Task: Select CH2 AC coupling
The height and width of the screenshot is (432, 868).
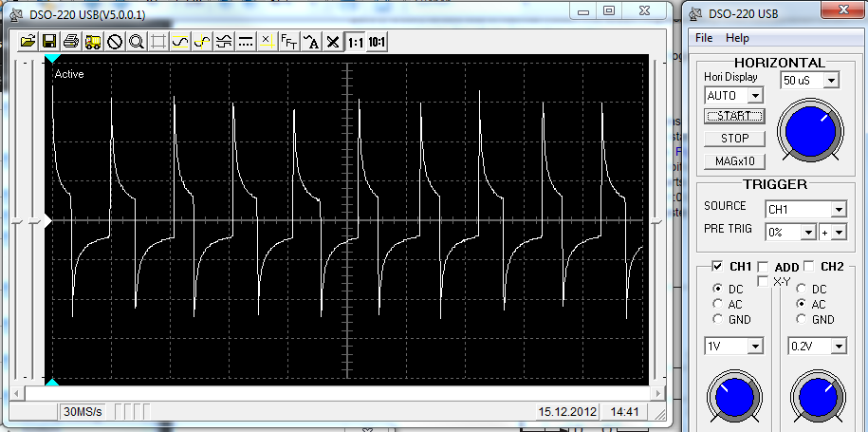Action: [x=801, y=304]
